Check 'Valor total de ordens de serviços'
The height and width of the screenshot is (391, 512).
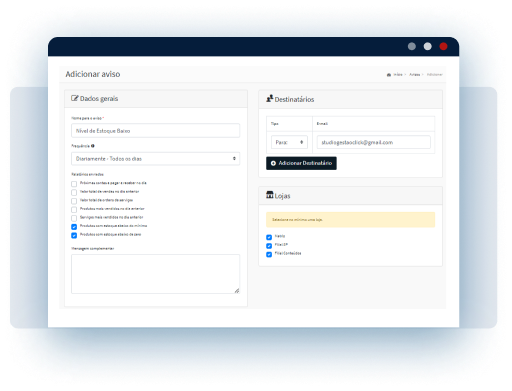[74, 201]
